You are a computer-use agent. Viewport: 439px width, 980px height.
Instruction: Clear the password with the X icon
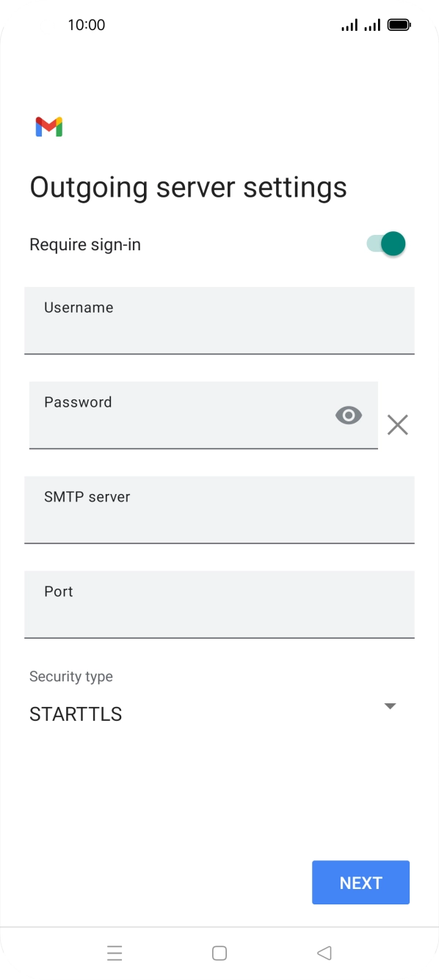tap(398, 424)
